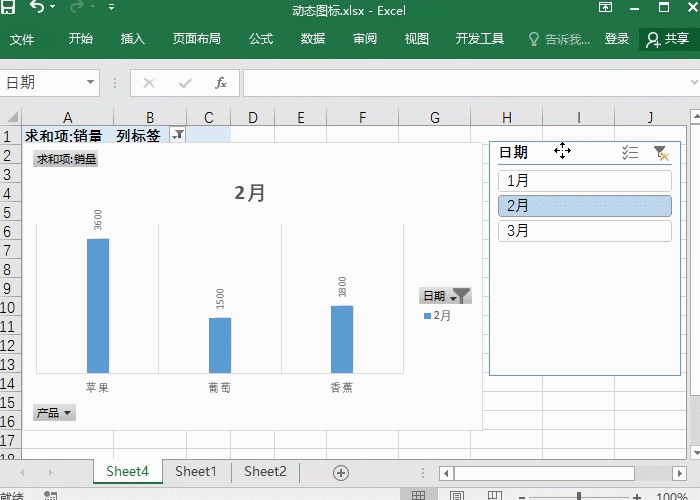Select 2月 in the 日期 slicer
The height and width of the screenshot is (500, 700).
tap(585, 206)
